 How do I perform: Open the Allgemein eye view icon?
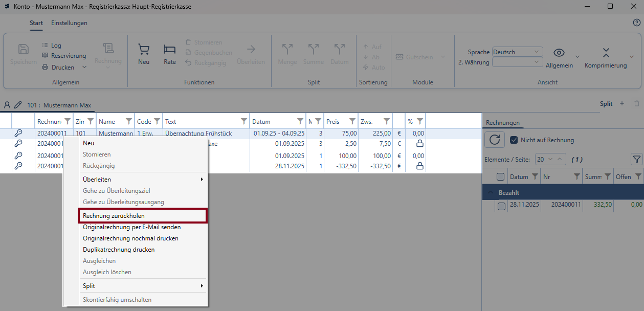559,53
